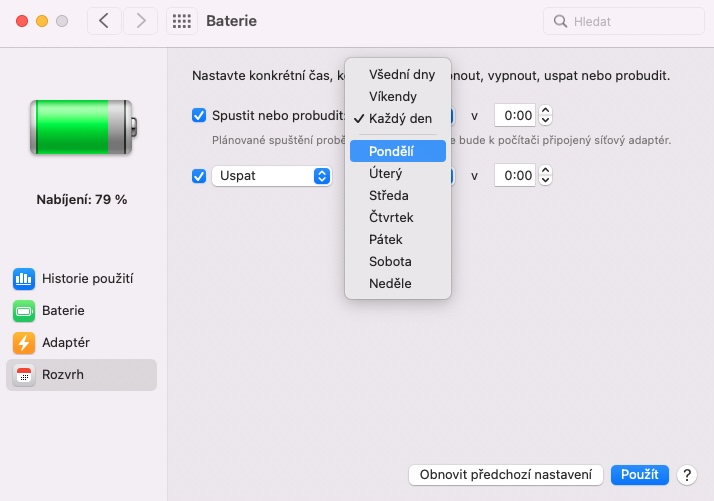Choose Všední dny in the menu
Image resolution: width=714 pixels, height=501 pixels.
pyautogui.click(x=402, y=75)
